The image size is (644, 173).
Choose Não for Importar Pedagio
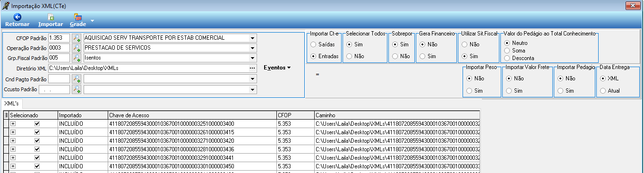pyautogui.click(x=561, y=78)
